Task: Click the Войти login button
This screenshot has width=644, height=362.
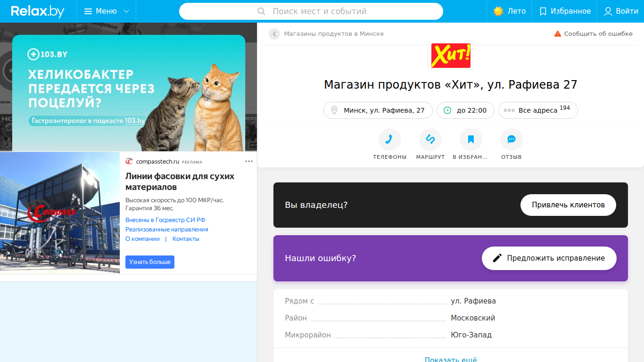Action: point(620,11)
